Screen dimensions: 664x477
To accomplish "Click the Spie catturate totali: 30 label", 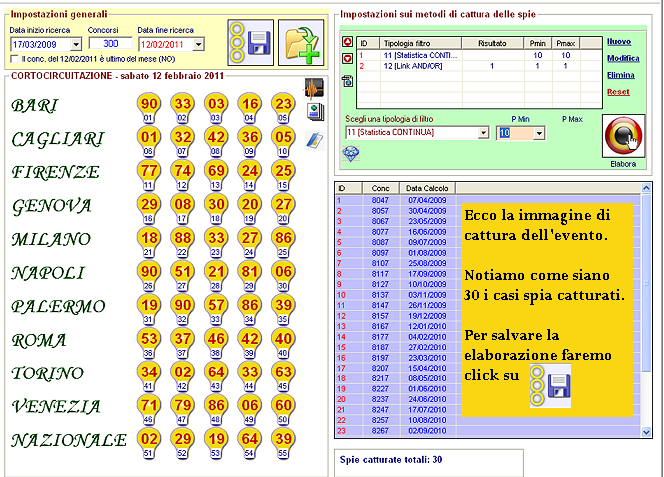I will point(390,460).
